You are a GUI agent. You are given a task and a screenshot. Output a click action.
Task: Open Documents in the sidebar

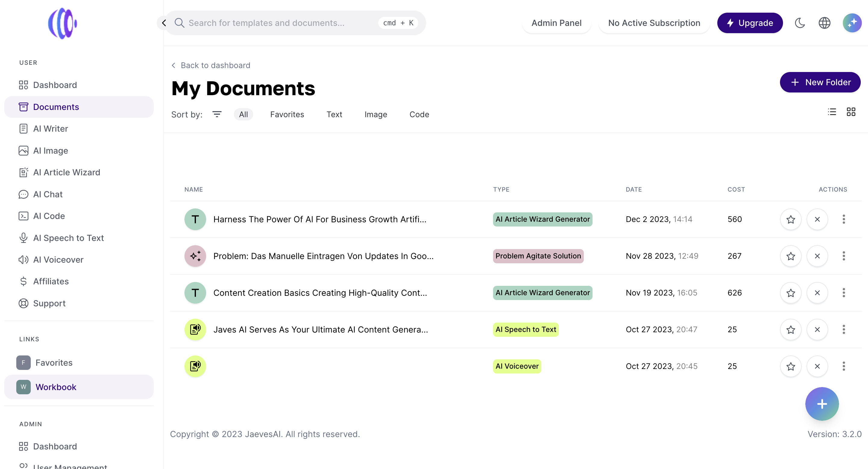click(79, 107)
